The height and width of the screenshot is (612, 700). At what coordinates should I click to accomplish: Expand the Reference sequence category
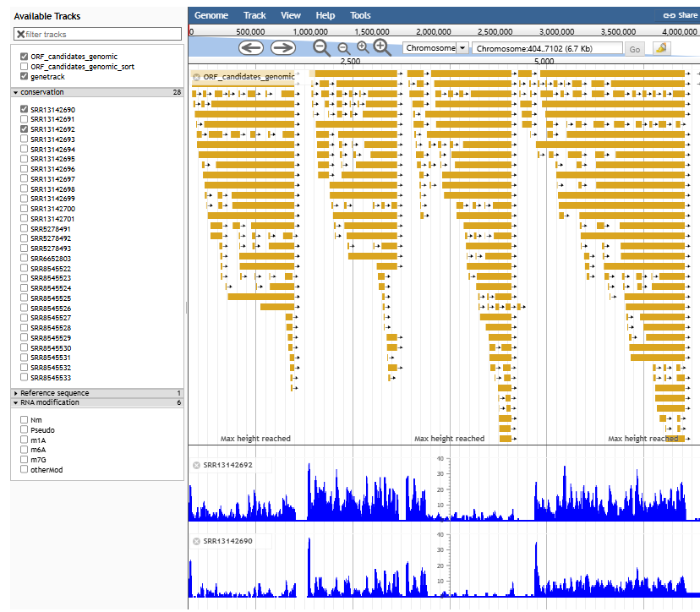click(16, 393)
